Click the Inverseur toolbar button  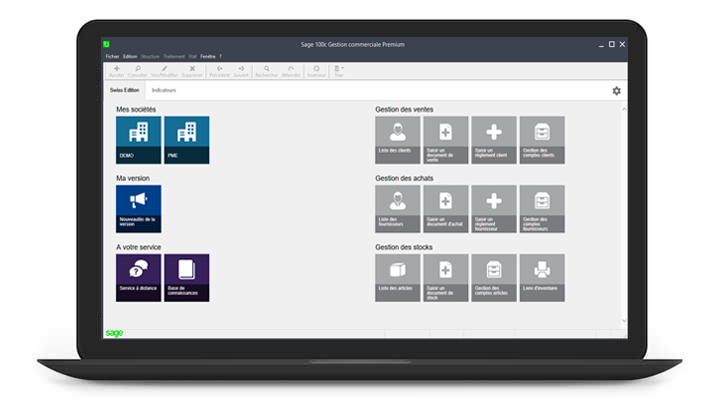(316, 71)
